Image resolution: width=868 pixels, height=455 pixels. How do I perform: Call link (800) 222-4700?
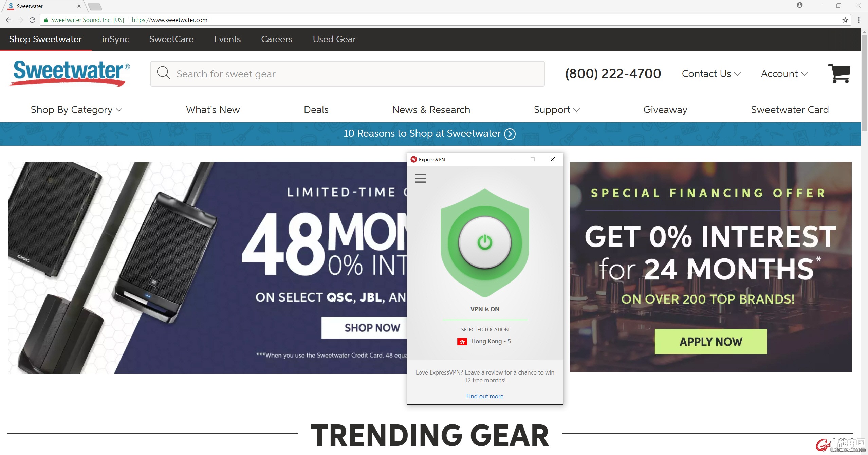click(x=613, y=74)
